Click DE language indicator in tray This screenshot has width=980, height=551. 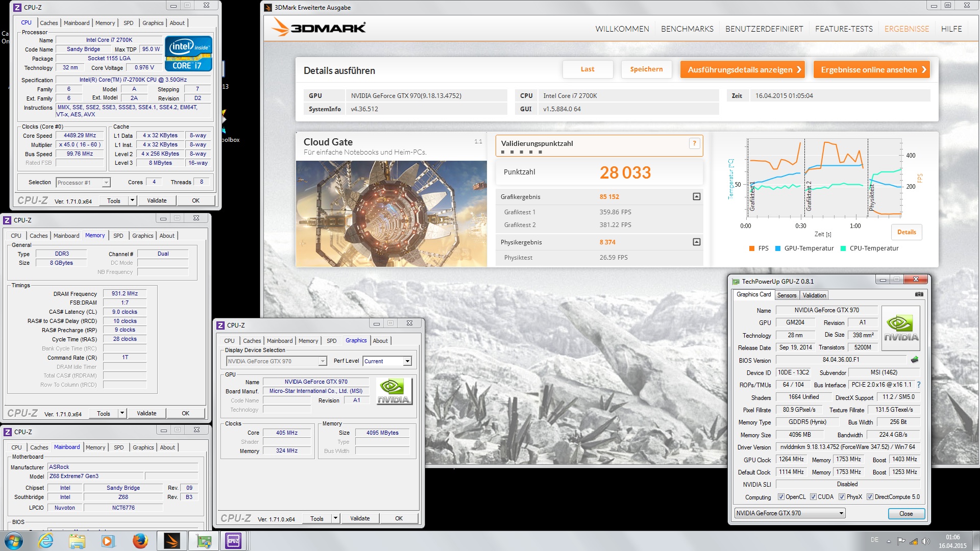point(874,540)
